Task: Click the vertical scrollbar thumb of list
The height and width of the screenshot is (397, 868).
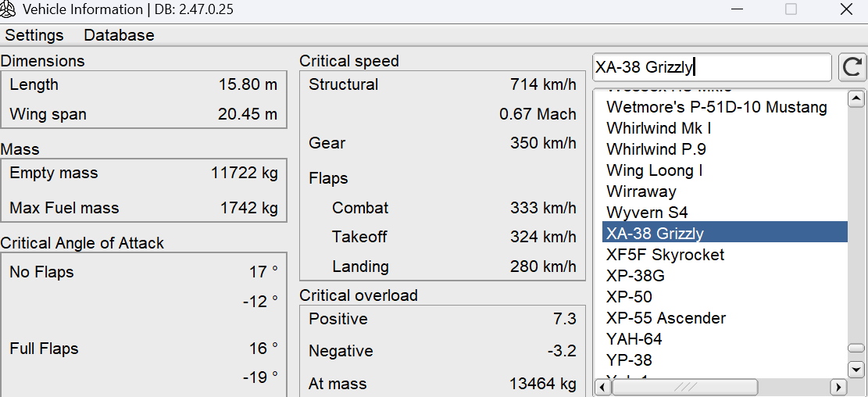Action: pos(856,349)
